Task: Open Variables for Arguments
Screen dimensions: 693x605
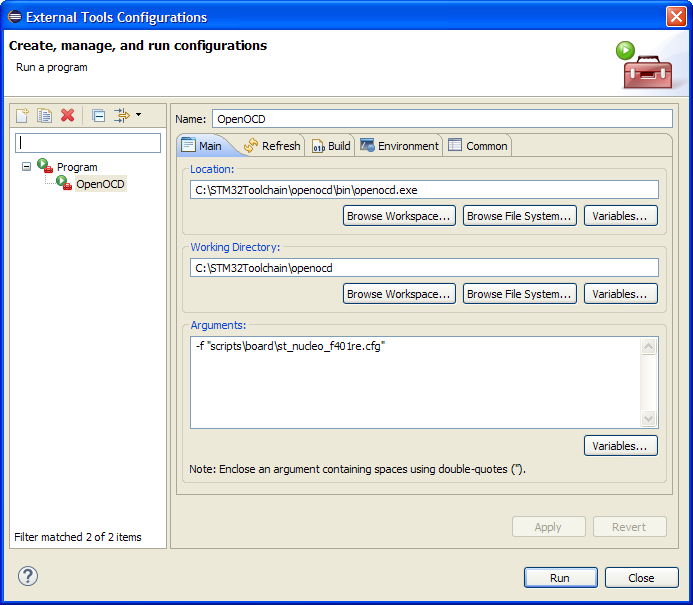Action: (621, 445)
